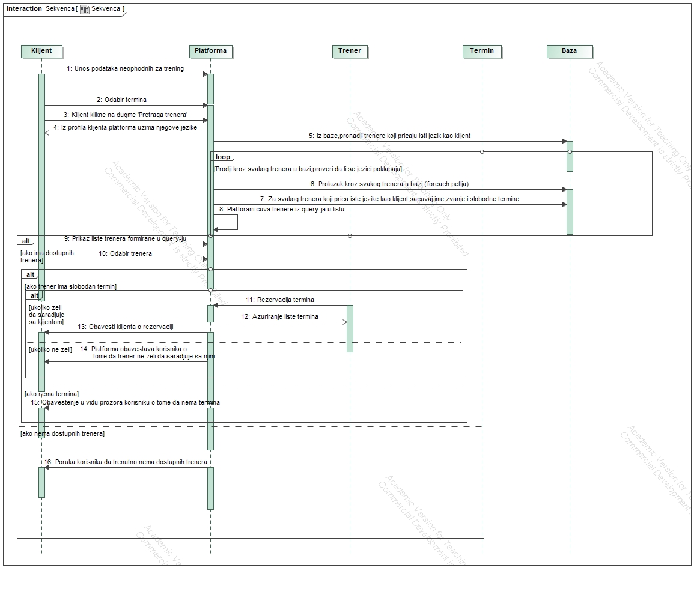Click the outermost alt fragment label
Image resolution: width=700 pixels, height=589 pixels.
(x=26, y=241)
